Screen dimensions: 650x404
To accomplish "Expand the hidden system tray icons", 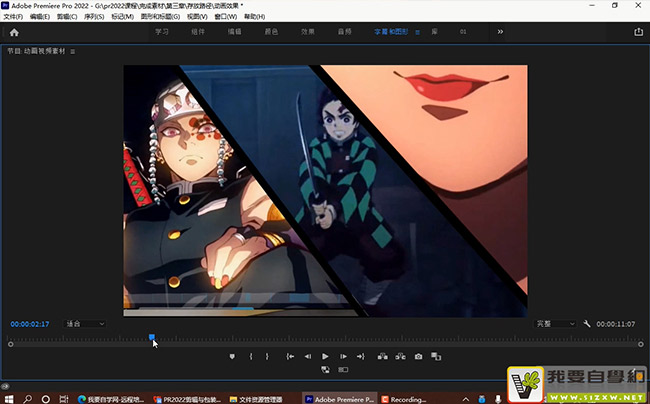I will [x=466, y=399].
